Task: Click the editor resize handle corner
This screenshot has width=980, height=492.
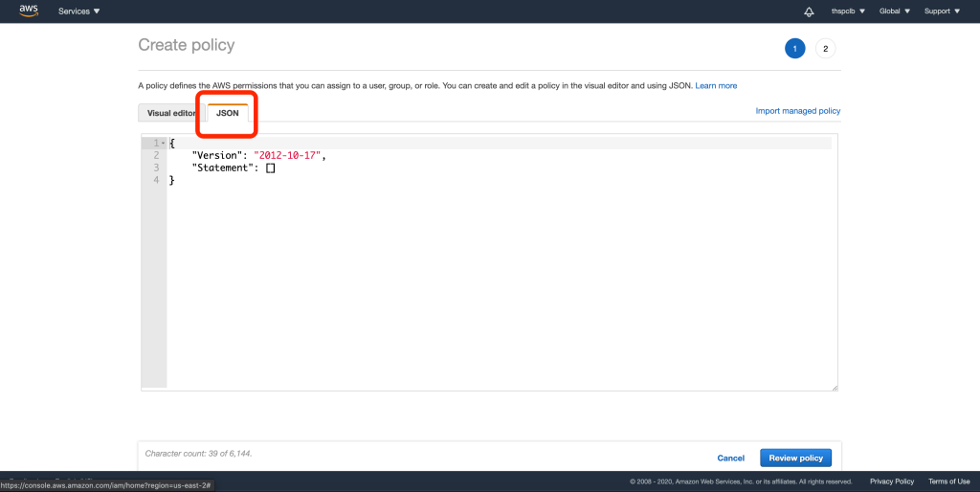Action: tap(835, 387)
